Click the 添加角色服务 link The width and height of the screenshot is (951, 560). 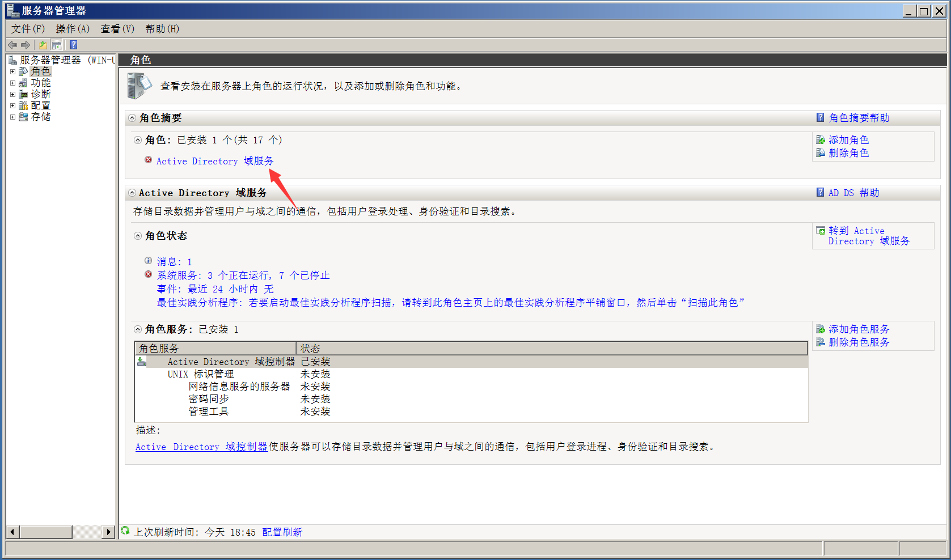point(859,329)
